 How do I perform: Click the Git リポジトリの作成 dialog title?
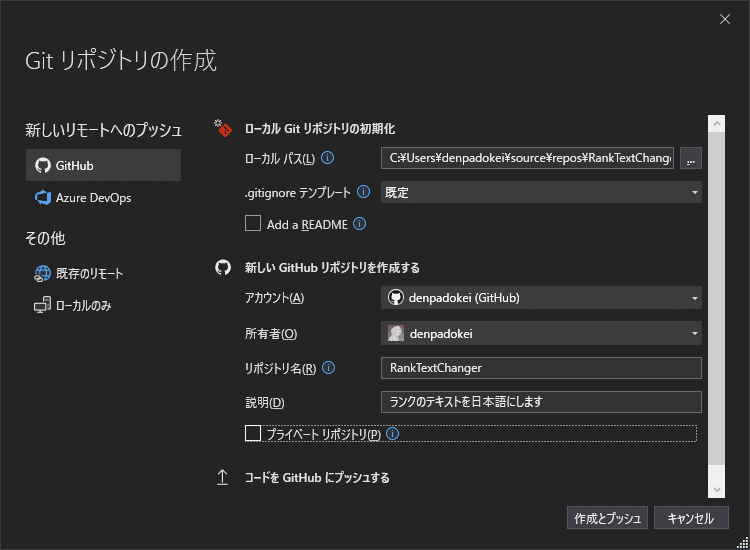(121, 61)
